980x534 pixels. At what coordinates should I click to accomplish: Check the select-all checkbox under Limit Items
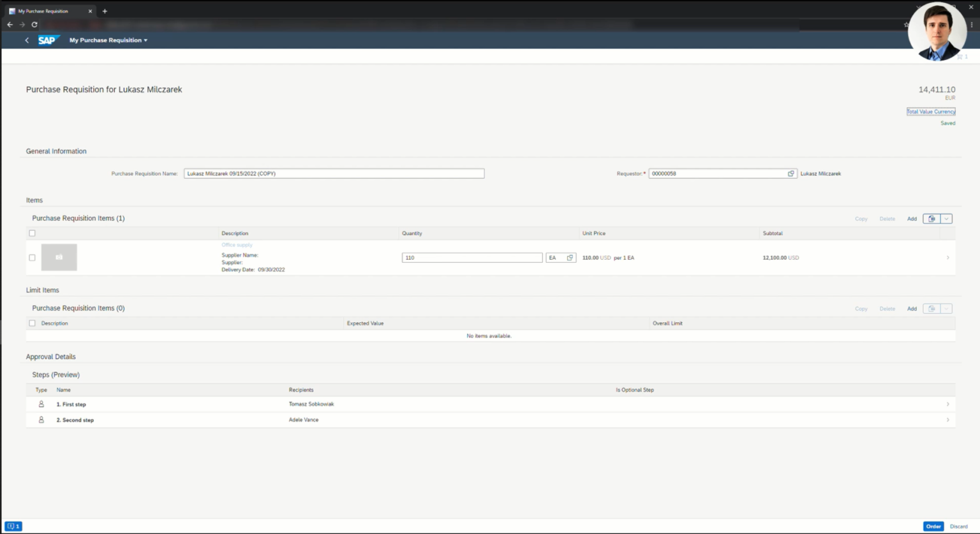32,323
